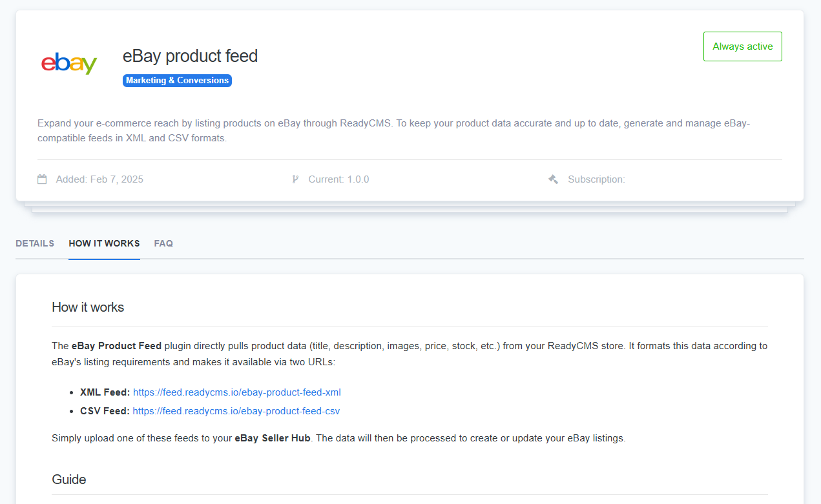Select the How It Works tab
The height and width of the screenshot is (504, 821).
pos(104,243)
